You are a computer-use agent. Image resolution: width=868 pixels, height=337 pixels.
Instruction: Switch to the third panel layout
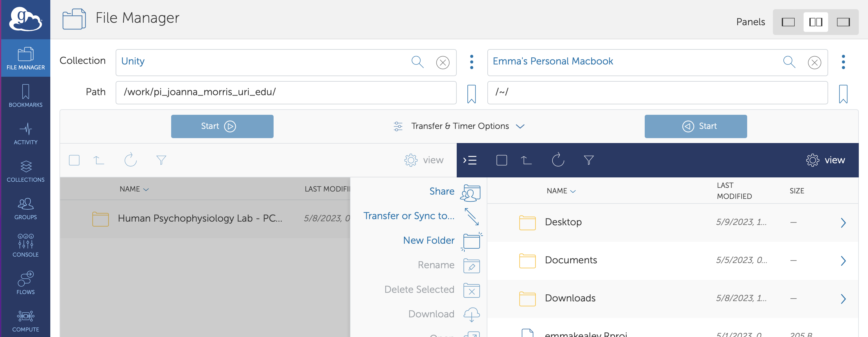(843, 22)
